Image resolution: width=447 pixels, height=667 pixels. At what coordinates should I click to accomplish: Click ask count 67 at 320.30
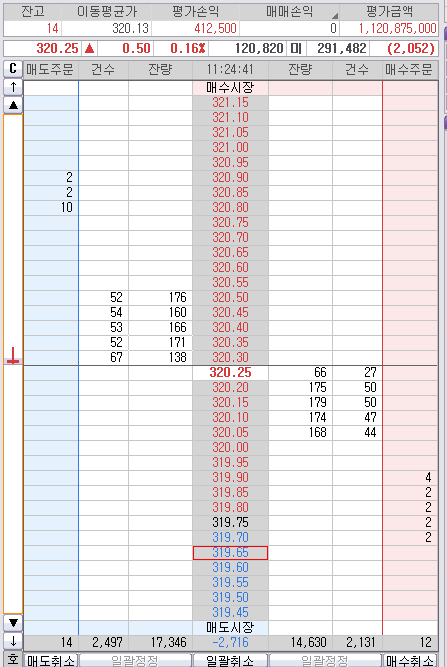pyautogui.click(x=104, y=357)
